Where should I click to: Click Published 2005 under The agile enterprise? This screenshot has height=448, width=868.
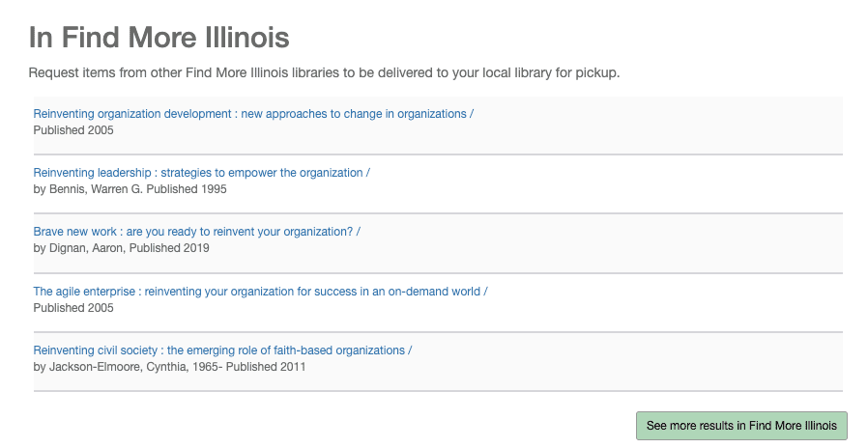[x=73, y=308]
